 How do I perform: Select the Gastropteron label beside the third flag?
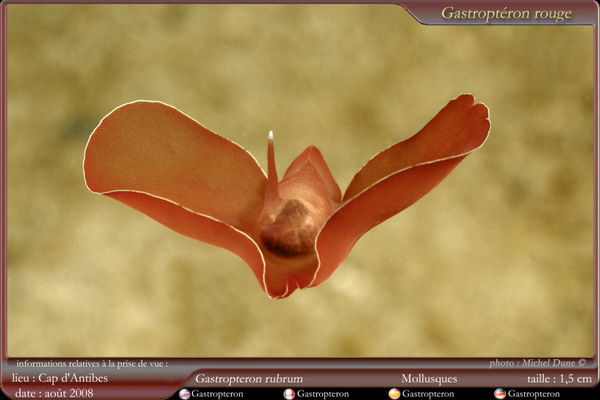[428, 394]
